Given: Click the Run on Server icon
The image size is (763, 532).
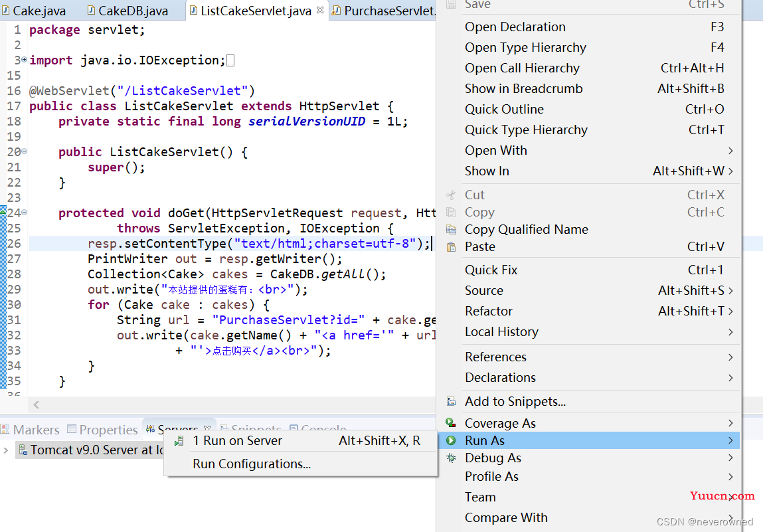Looking at the screenshot, I should tap(179, 440).
